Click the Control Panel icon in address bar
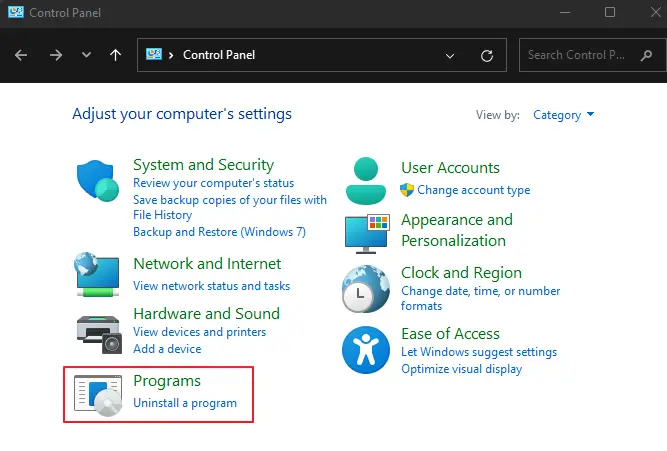667x451 pixels. [154, 54]
